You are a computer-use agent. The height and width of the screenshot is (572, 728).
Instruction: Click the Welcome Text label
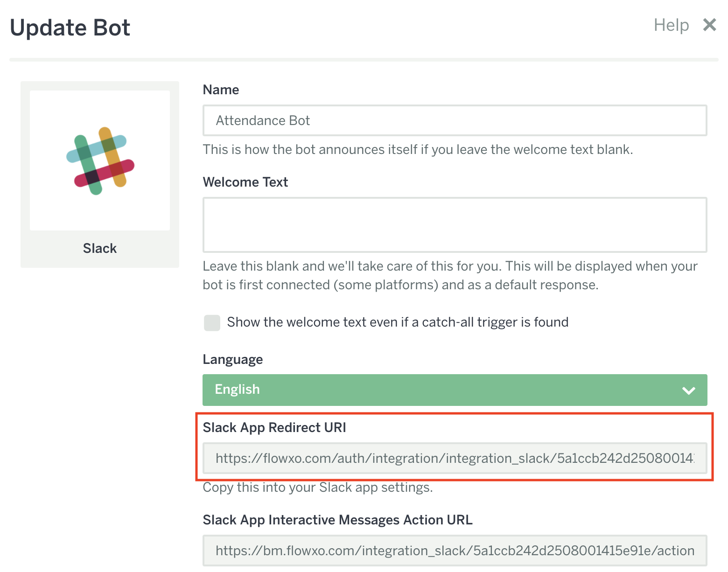point(245,182)
